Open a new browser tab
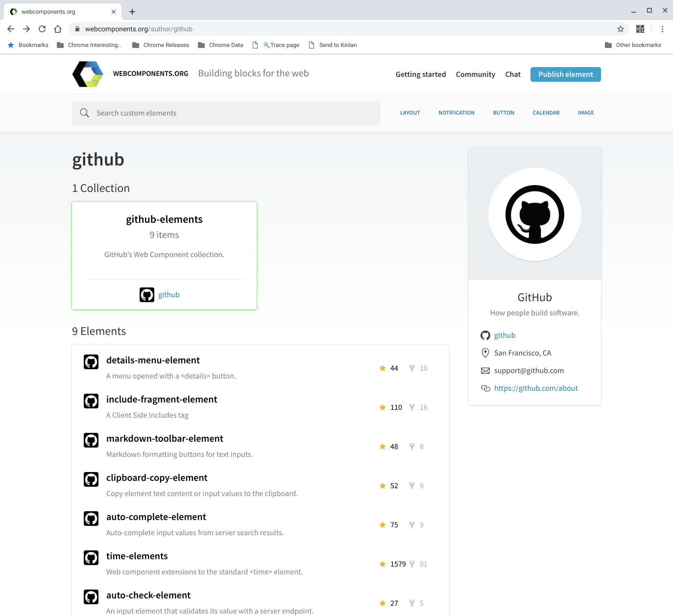This screenshot has height=616, width=673. [x=132, y=12]
